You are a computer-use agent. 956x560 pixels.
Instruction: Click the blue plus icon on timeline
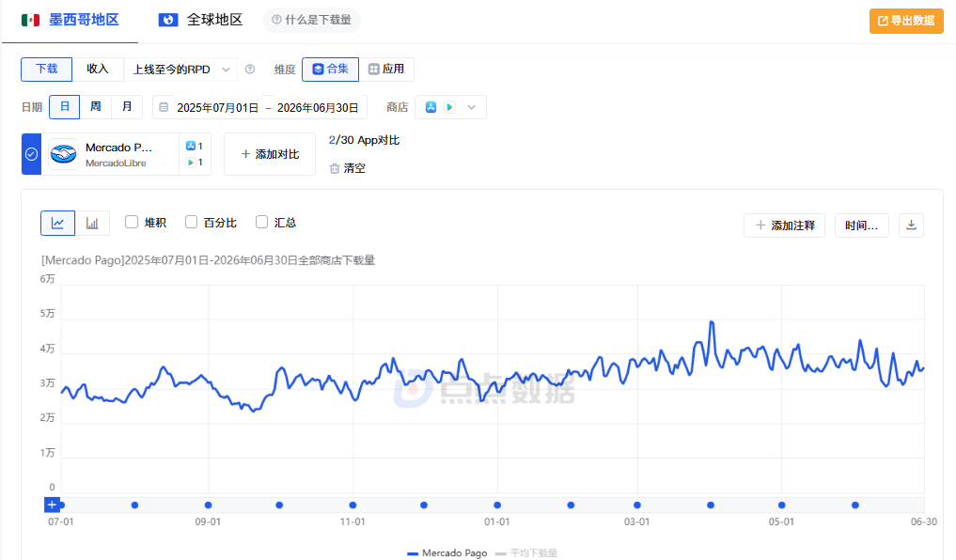(52, 505)
